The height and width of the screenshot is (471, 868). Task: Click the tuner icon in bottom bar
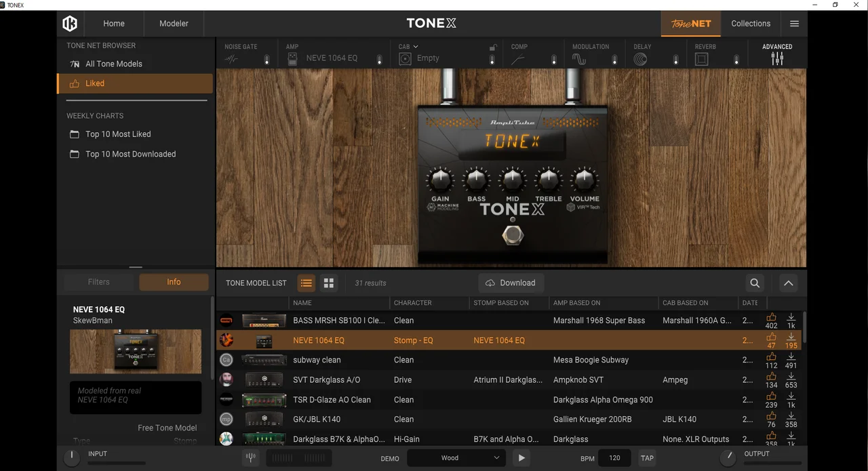pyautogui.click(x=251, y=457)
